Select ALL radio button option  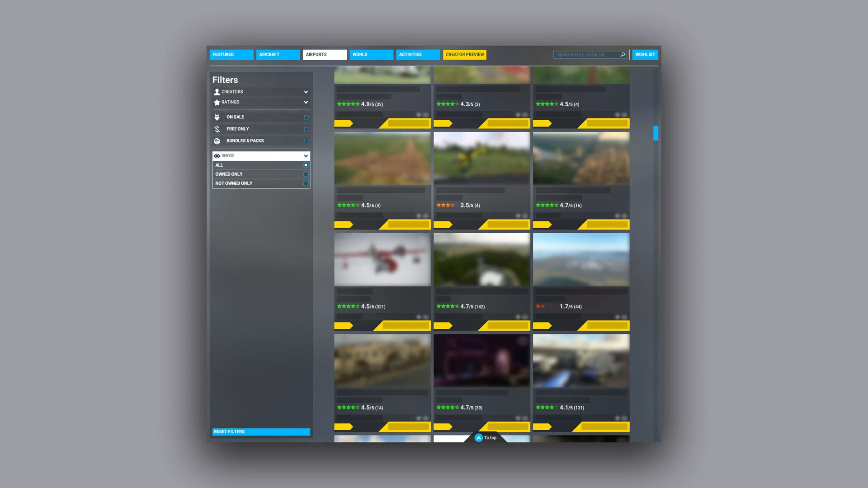tap(306, 165)
